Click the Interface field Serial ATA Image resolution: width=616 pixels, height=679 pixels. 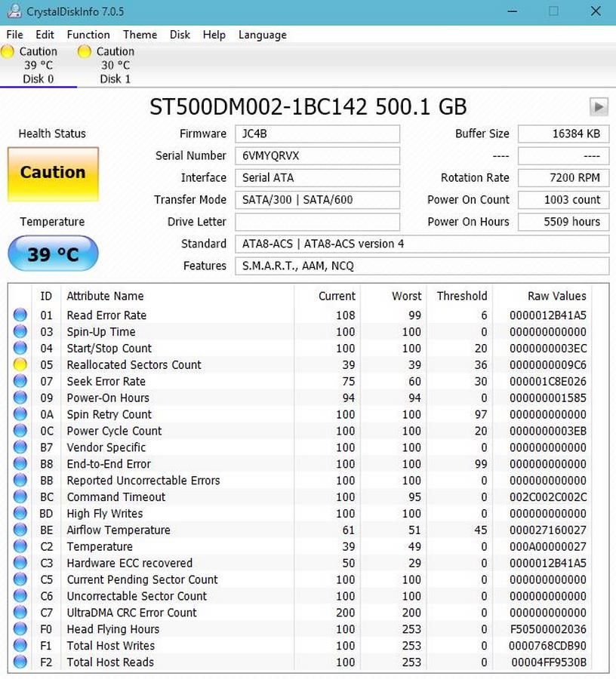point(317,178)
